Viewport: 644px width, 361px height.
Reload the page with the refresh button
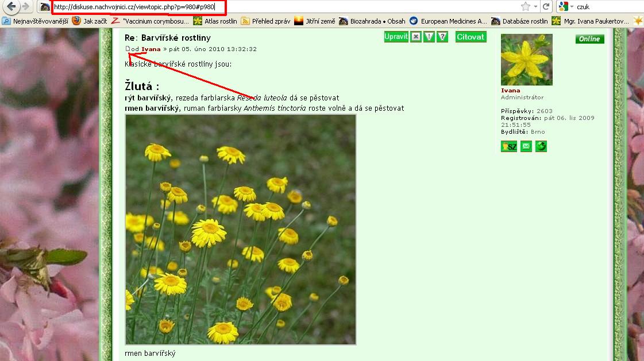546,7
